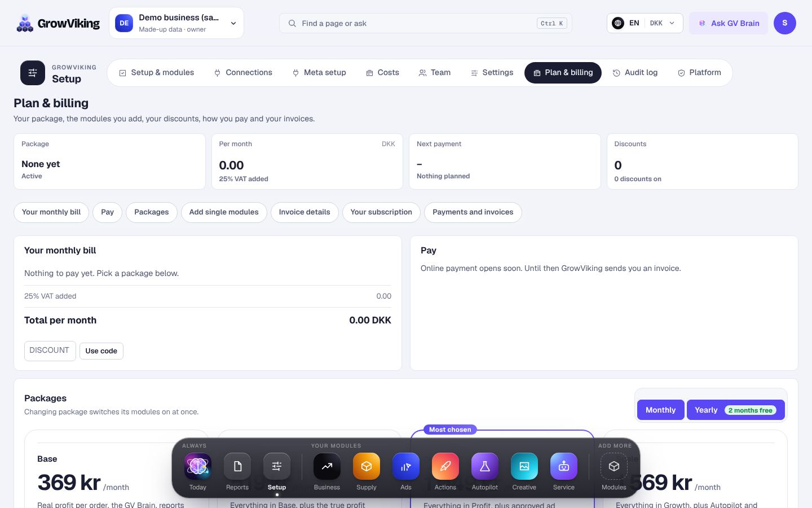Viewport: 812px width, 508px height.
Task: Switch package pricing to Yearly
Action: coord(736,410)
